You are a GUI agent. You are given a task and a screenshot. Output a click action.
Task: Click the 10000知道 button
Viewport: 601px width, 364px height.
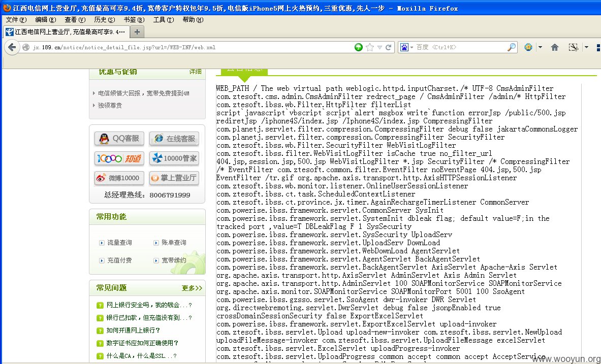(119, 158)
